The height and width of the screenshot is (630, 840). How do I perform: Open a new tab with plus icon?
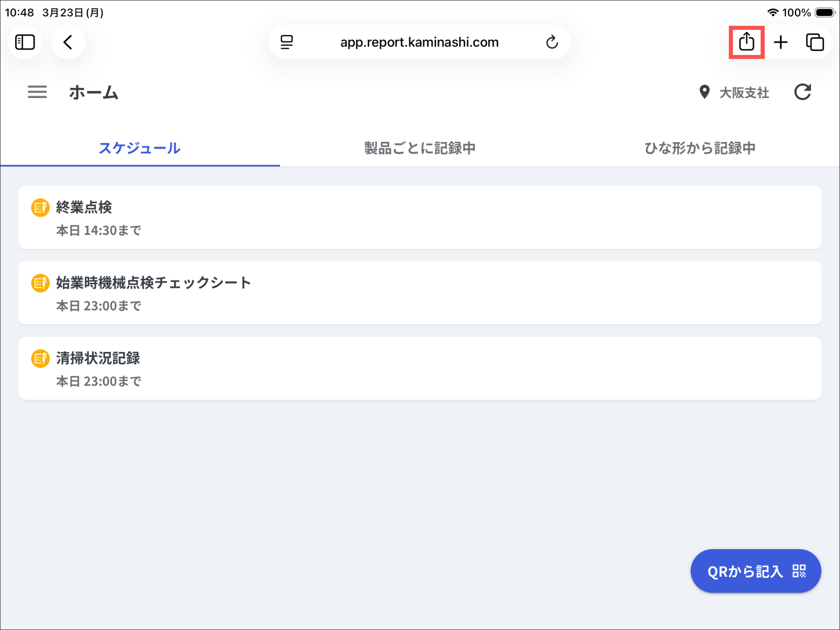click(x=781, y=42)
